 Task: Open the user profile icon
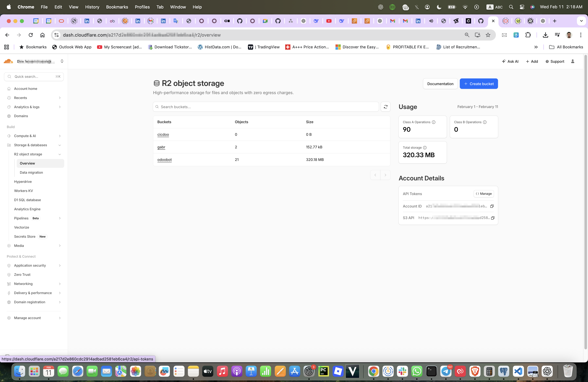click(573, 61)
